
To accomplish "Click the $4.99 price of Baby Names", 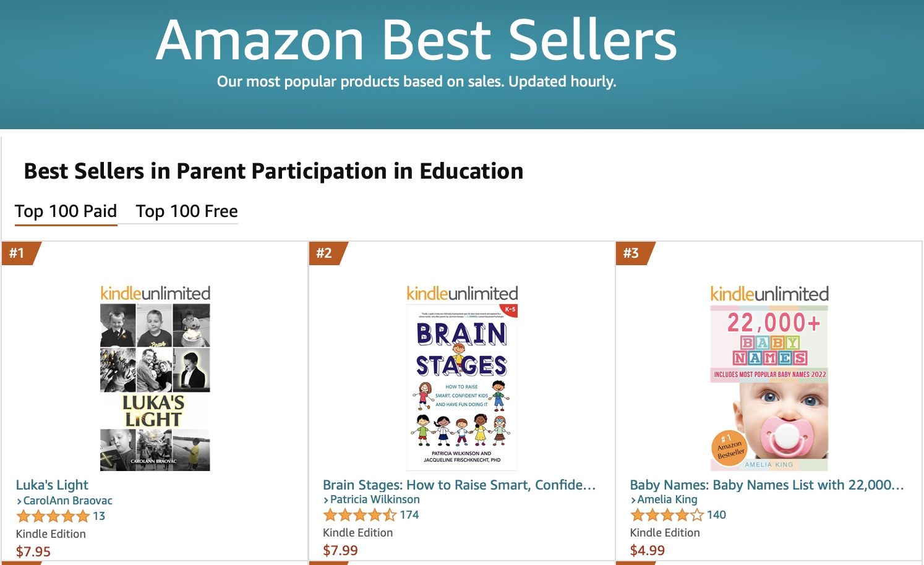I will pyautogui.click(x=648, y=550).
